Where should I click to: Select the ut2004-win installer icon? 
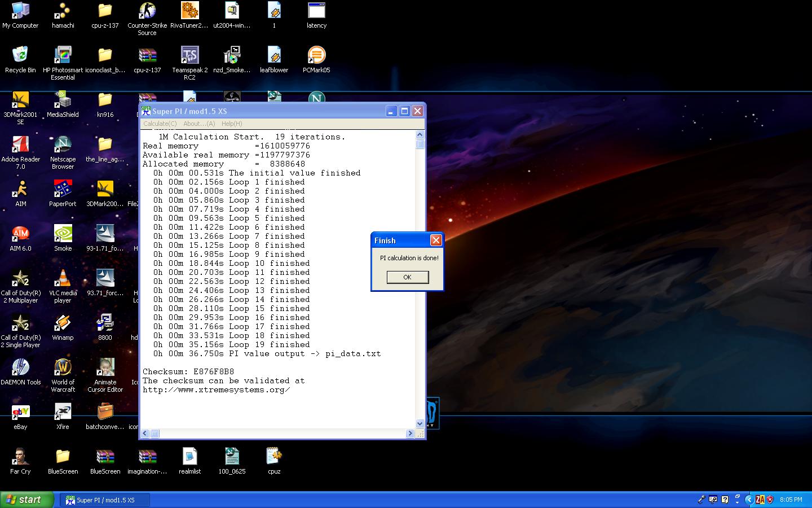(x=232, y=15)
